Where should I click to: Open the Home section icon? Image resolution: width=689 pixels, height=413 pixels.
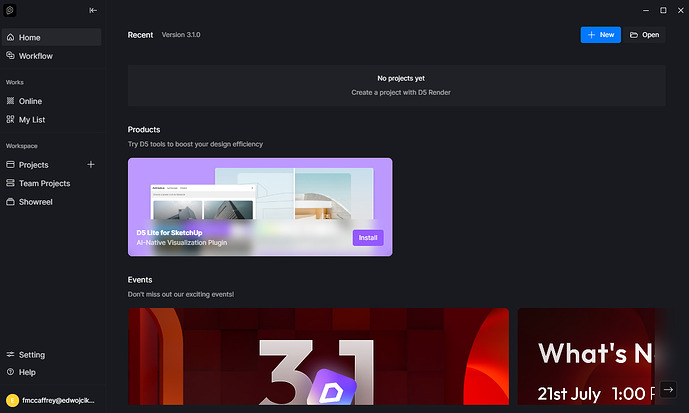[11, 37]
